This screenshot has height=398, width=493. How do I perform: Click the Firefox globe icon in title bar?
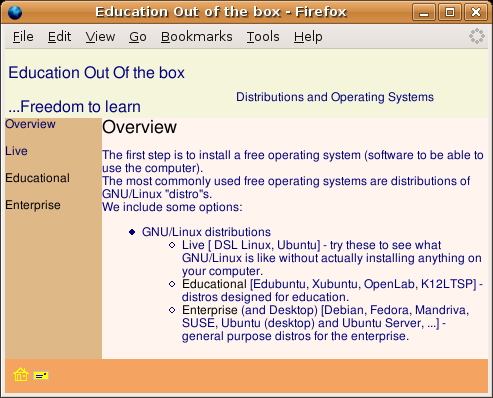[15, 12]
